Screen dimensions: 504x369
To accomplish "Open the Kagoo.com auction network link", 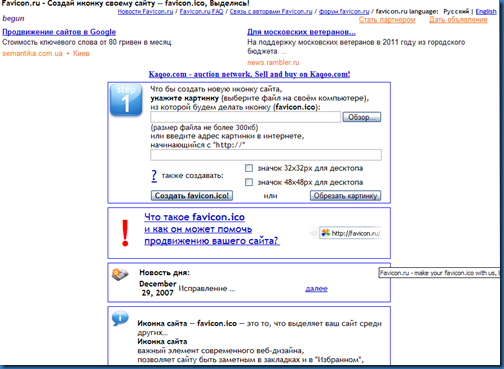I will tap(249, 74).
